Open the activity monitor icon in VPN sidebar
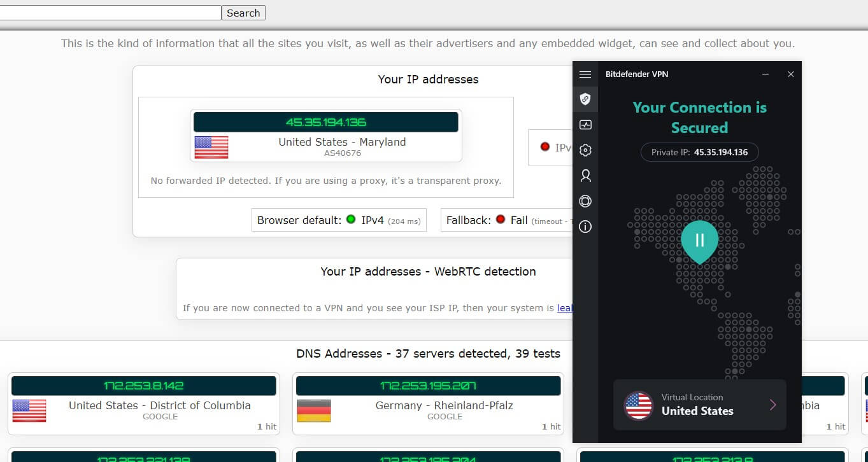 585,125
